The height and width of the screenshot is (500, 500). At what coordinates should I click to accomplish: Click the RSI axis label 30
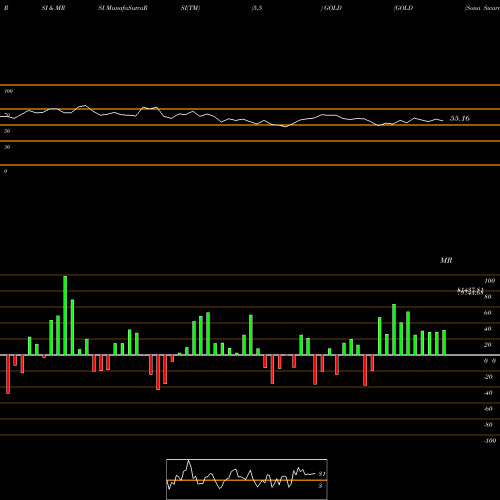click(x=7, y=147)
